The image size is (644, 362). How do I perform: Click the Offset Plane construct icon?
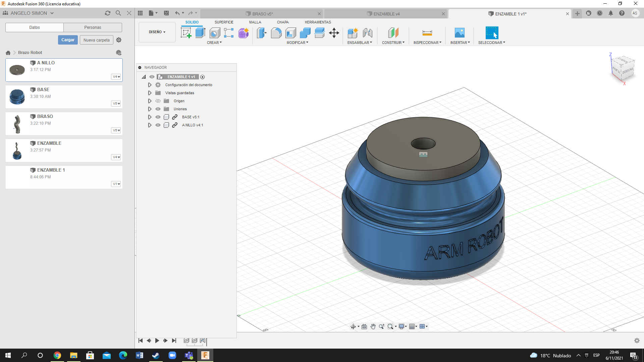coord(393,33)
